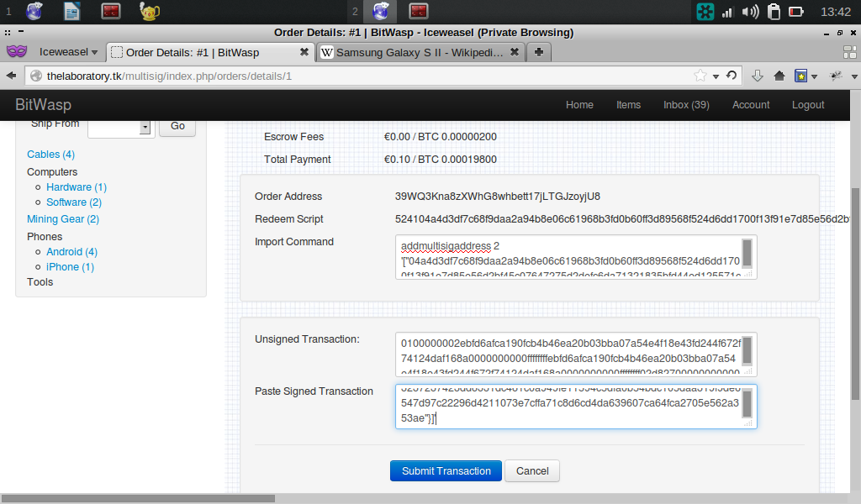Cancel the transaction submission
The width and height of the screenshot is (861, 504).
532,470
